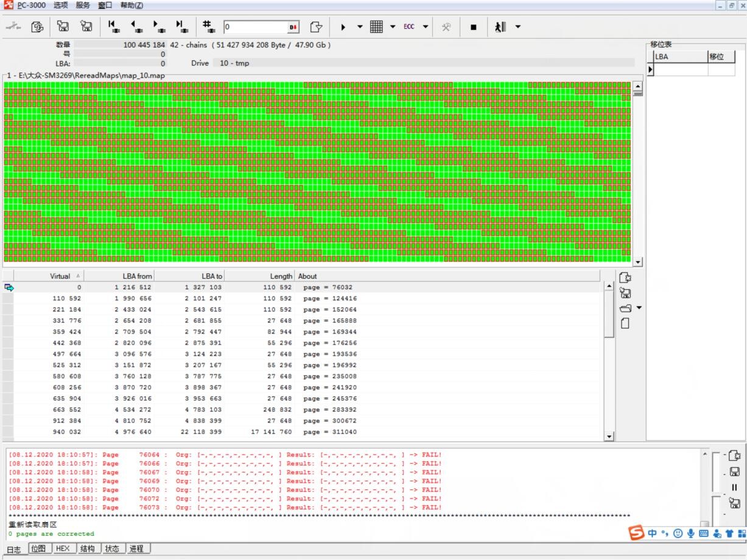
Task: Click the LBA to column header
Action: 189,276
